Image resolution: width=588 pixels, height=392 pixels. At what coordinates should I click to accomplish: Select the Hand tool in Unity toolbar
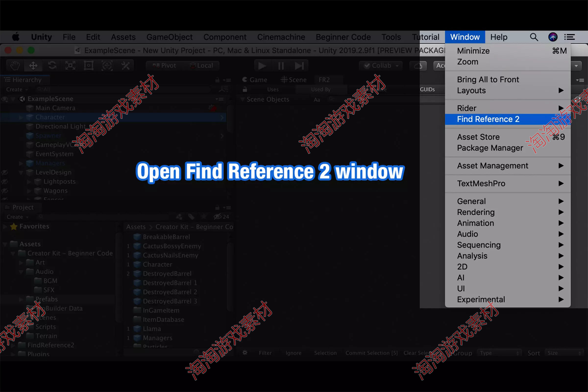[x=15, y=66]
